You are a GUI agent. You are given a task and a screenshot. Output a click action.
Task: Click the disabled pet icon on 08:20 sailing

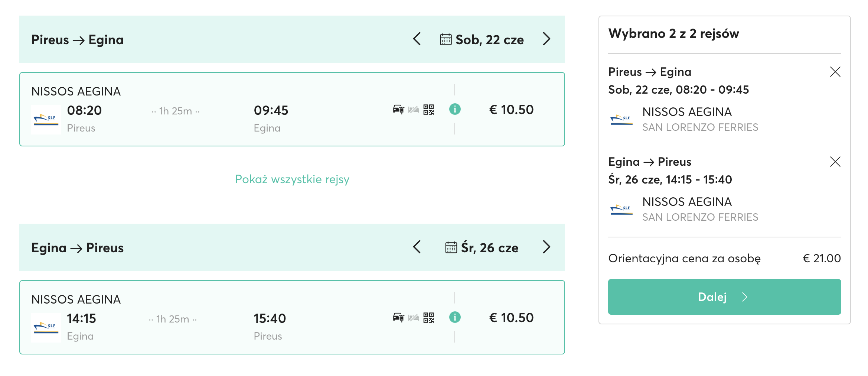[x=414, y=110]
